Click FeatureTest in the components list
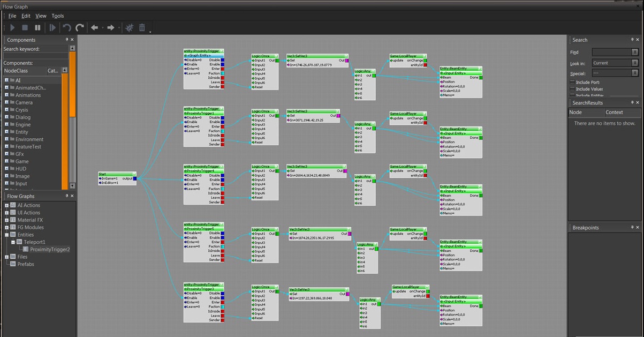The height and width of the screenshot is (337, 644). (28, 146)
